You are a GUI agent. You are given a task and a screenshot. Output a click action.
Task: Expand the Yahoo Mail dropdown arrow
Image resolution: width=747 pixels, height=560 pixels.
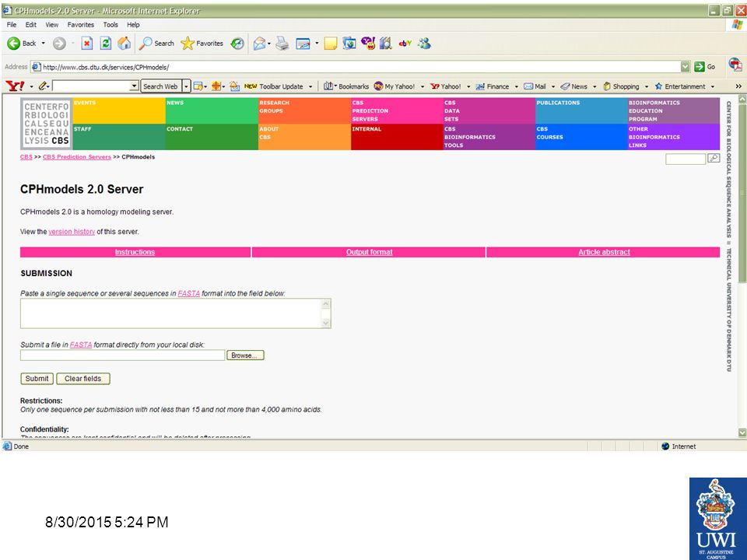pyautogui.click(x=553, y=86)
